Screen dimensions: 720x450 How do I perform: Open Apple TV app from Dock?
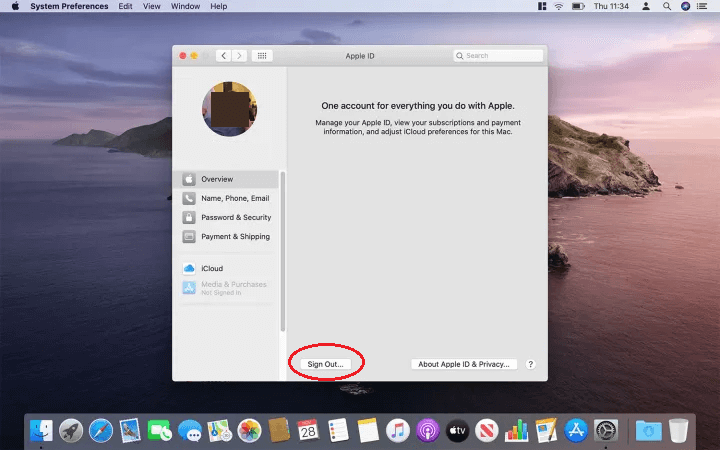point(457,431)
